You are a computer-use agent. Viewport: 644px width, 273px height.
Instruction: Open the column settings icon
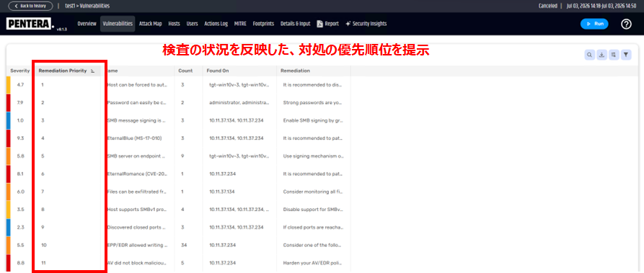click(614, 55)
